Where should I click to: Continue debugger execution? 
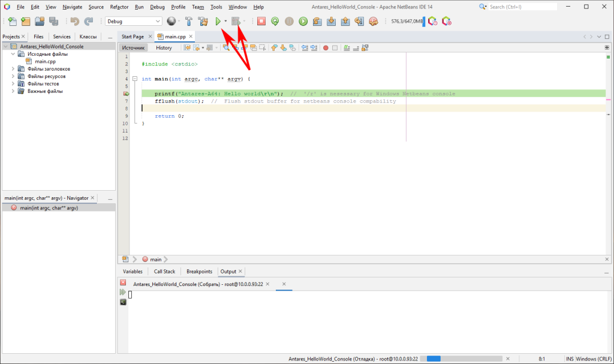tap(303, 22)
